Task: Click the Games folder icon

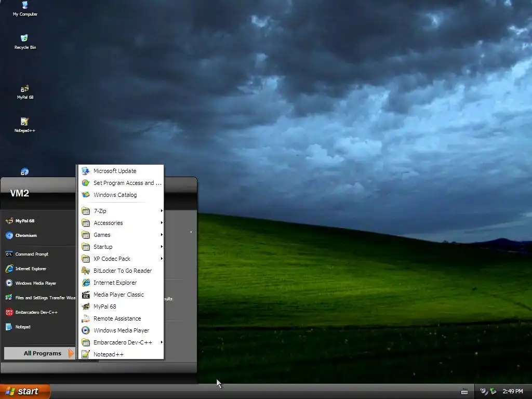Action: pos(86,235)
